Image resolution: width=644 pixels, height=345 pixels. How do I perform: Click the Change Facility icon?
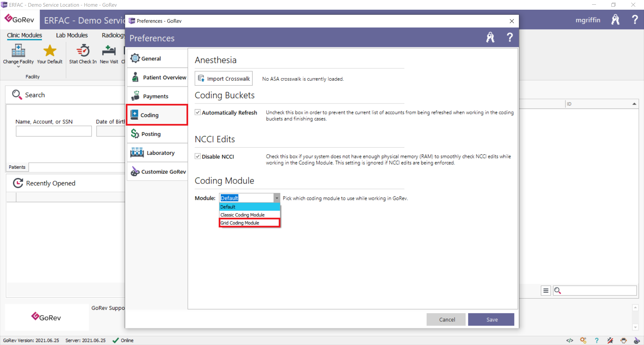(x=18, y=51)
